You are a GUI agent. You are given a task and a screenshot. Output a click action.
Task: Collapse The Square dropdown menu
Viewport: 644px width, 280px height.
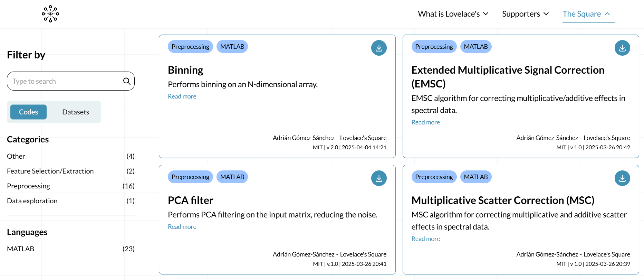(586, 14)
